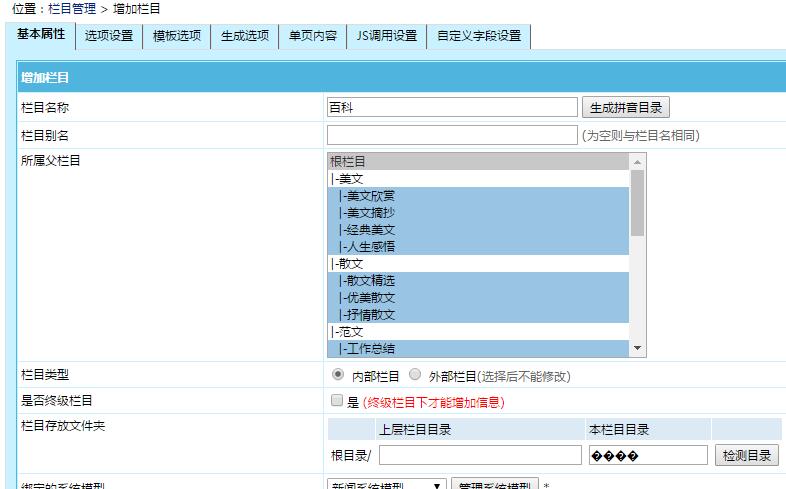Image resolution: width=786 pixels, height=489 pixels.
Task: Click the scroll-down arrow of the parent list
Action: point(638,348)
